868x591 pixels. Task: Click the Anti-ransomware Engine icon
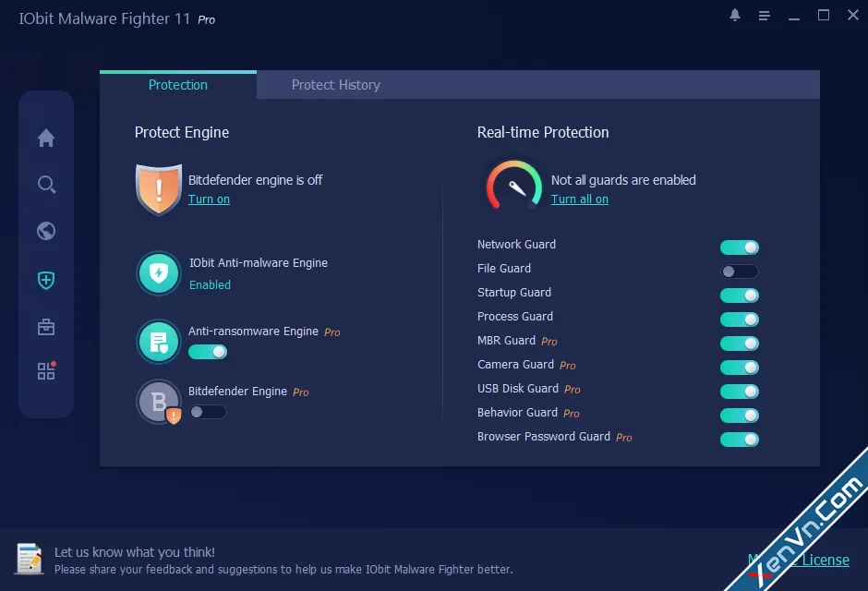coord(159,342)
